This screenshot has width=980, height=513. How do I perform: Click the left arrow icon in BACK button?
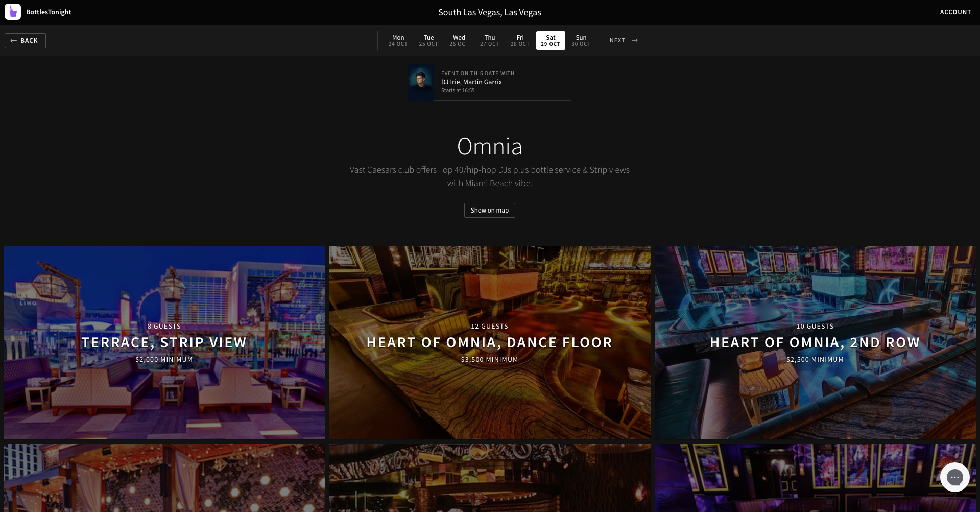tap(14, 40)
